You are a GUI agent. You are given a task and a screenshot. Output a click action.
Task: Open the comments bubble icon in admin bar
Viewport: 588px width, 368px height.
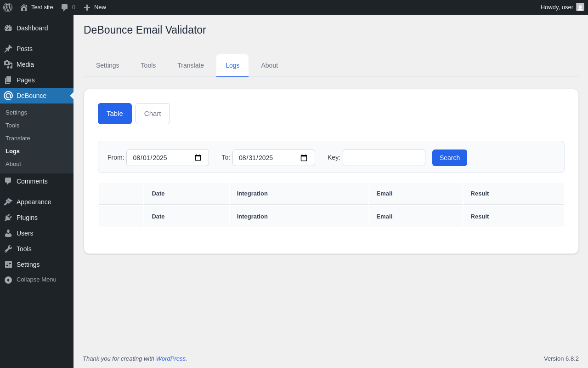(x=65, y=7)
